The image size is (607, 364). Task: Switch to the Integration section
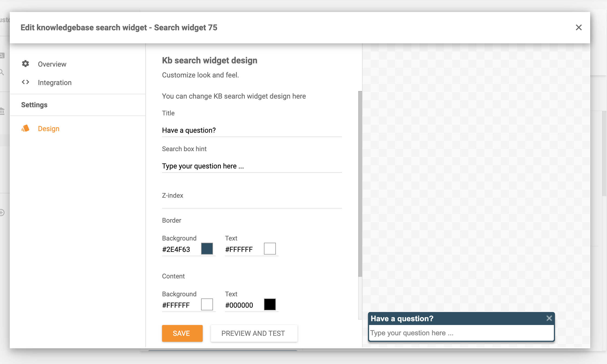point(55,82)
